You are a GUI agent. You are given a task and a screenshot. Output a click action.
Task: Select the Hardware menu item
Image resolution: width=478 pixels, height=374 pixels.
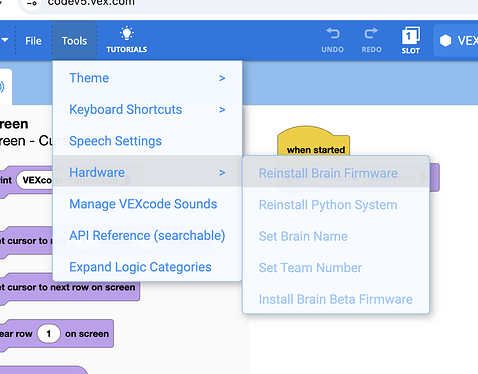tap(147, 172)
